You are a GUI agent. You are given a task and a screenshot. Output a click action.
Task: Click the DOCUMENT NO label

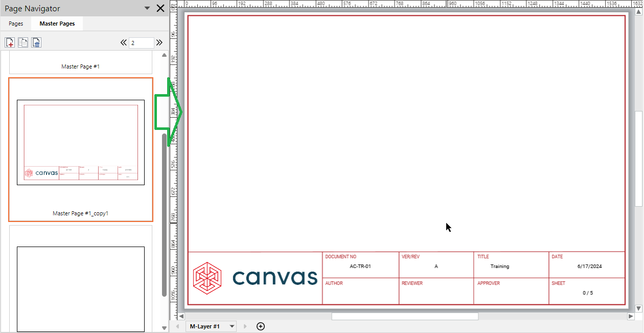341,257
